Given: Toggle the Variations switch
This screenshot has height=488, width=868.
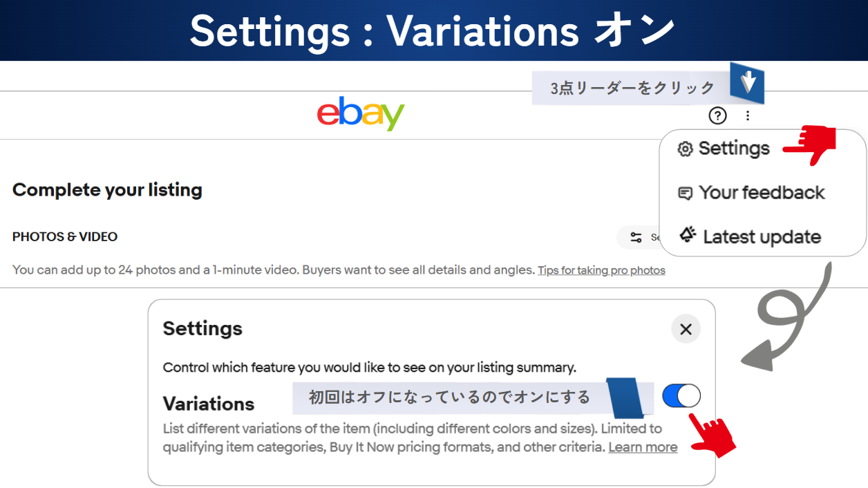Looking at the screenshot, I should (x=681, y=396).
